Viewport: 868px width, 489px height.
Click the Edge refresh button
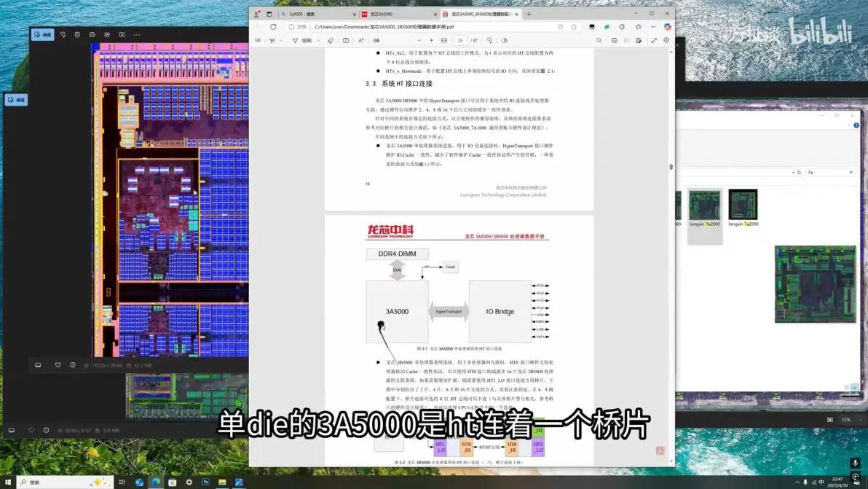point(273,26)
